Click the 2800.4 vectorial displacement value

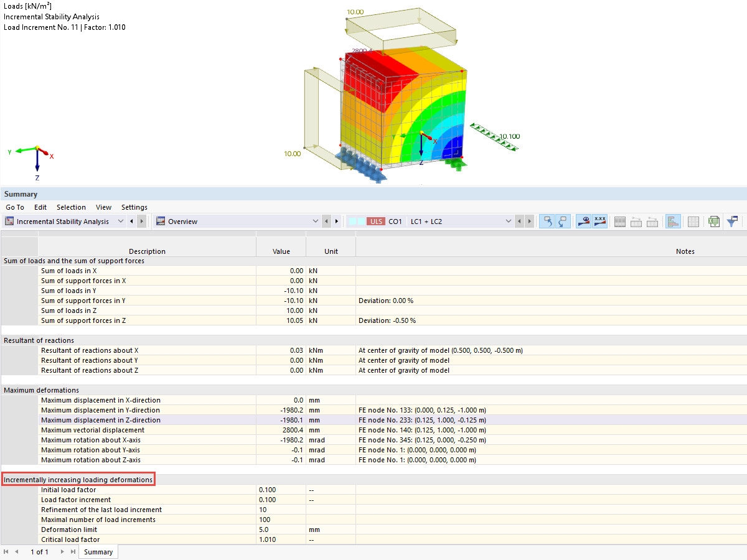293,430
